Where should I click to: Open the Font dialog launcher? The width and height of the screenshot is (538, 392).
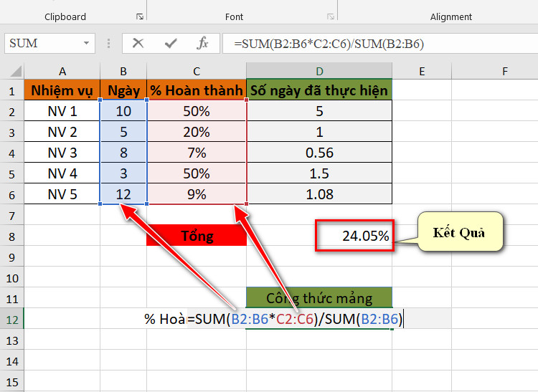click(331, 16)
